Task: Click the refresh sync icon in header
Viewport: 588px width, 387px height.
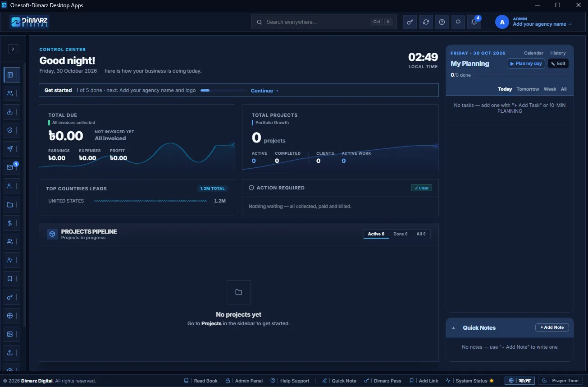Action: 426,22
